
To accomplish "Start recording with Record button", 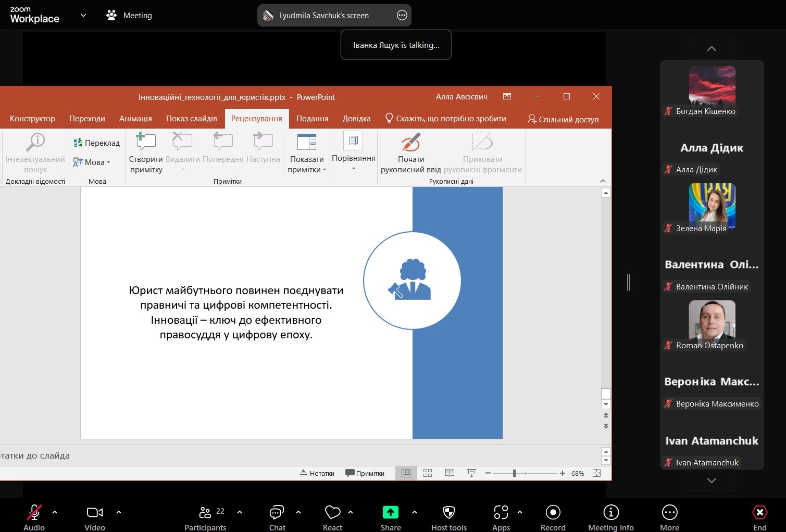I will (x=553, y=513).
